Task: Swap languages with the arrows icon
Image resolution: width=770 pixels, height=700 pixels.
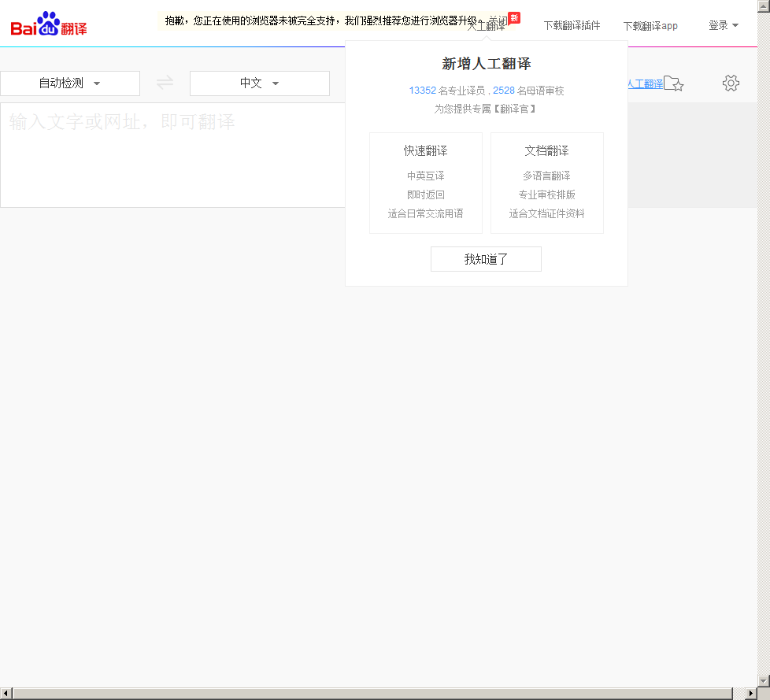Action: pos(165,82)
